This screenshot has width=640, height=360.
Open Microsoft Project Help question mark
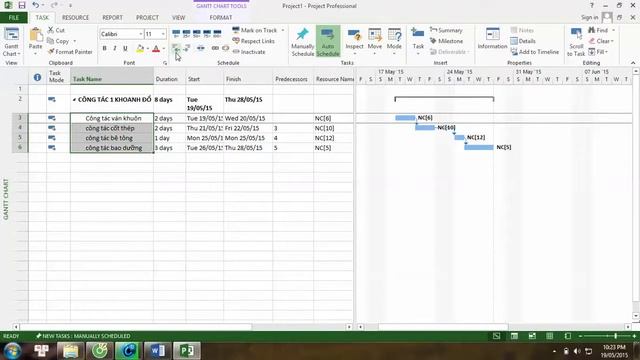pyautogui.click(x=592, y=6)
